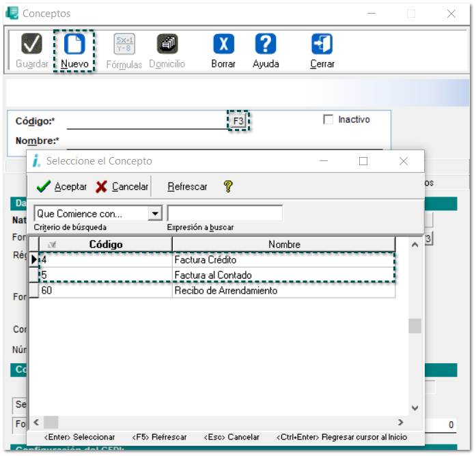Create a new concept with Nuevo
The image size is (476, 456).
(x=74, y=44)
